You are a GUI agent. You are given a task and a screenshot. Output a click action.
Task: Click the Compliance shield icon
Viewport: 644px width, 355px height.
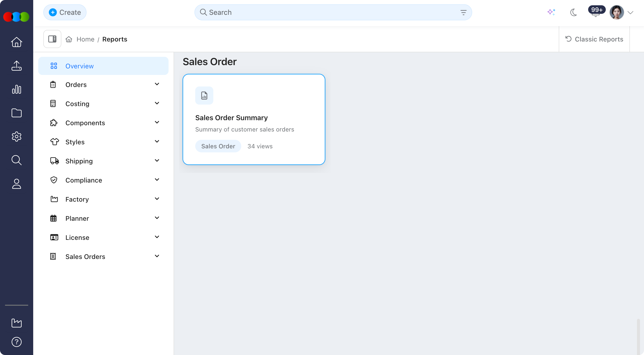[54, 180]
